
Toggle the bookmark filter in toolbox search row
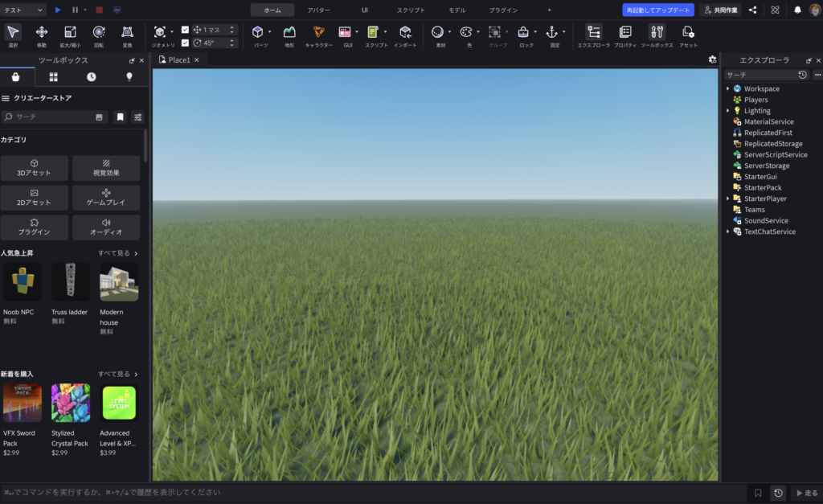[121, 117]
